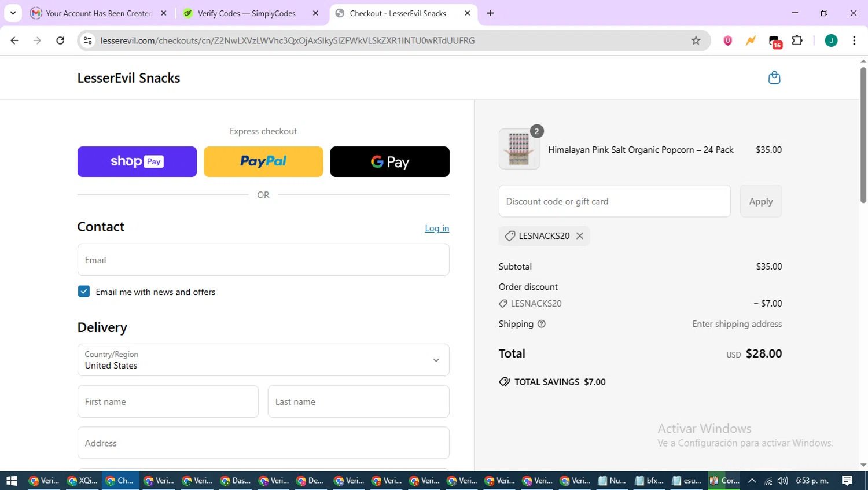This screenshot has height=490, width=868.
Task: Open the tab search dropdown arrow
Action: 13,13
